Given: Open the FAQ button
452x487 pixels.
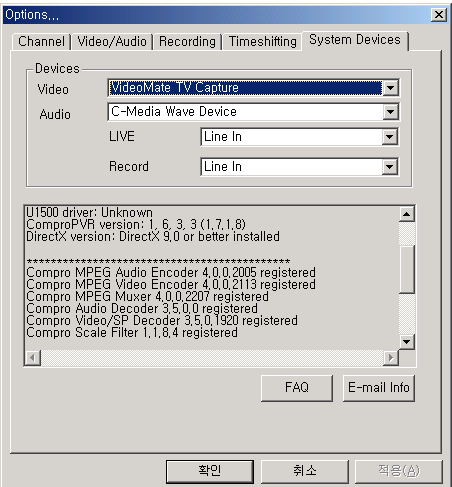Looking at the screenshot, I should (x=297, y=388).
